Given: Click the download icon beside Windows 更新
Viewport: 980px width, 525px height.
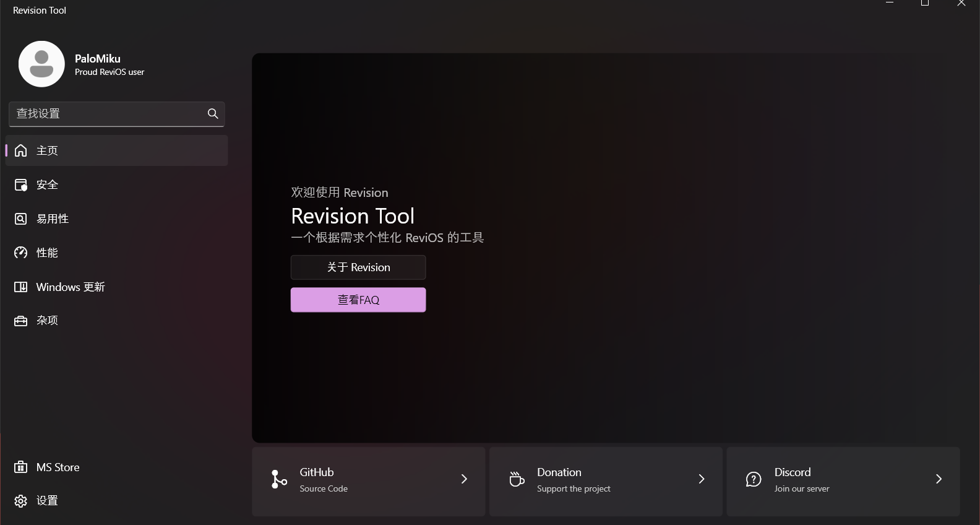Looking at the screenshot, I should pos(21,287).
